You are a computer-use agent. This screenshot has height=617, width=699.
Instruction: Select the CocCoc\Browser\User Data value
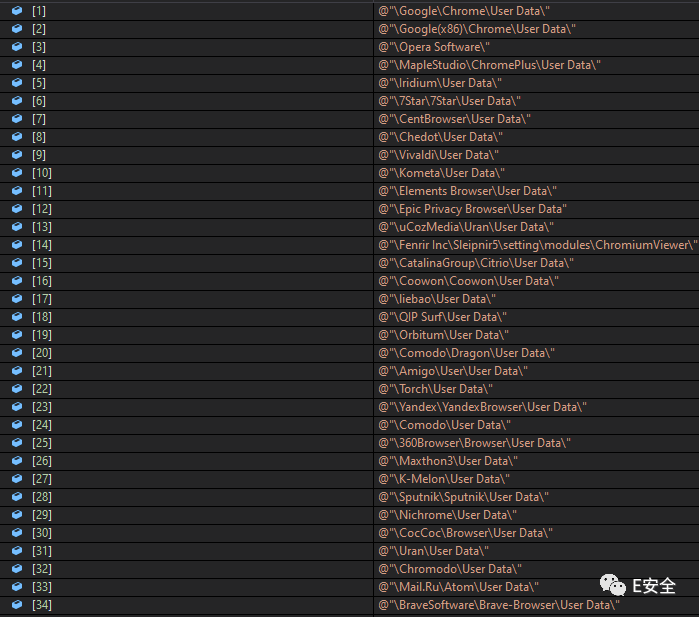465,533
